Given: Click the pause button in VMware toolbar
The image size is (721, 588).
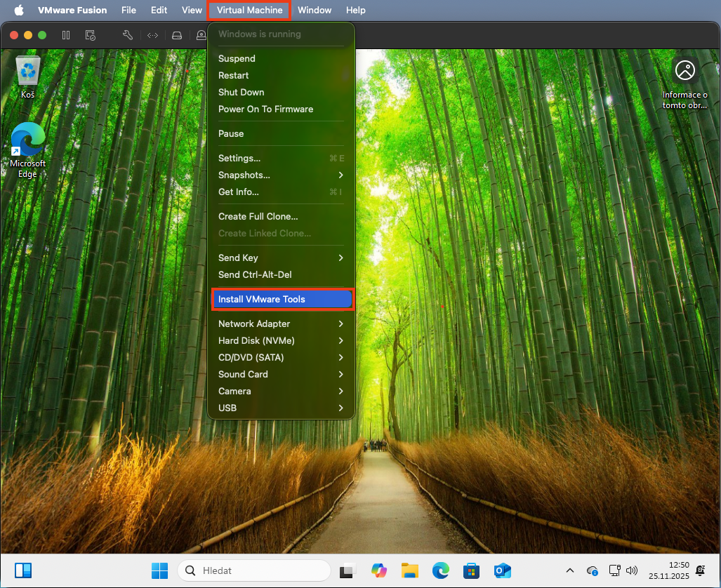Looking at the screenshot, I should tap(66, 35).
